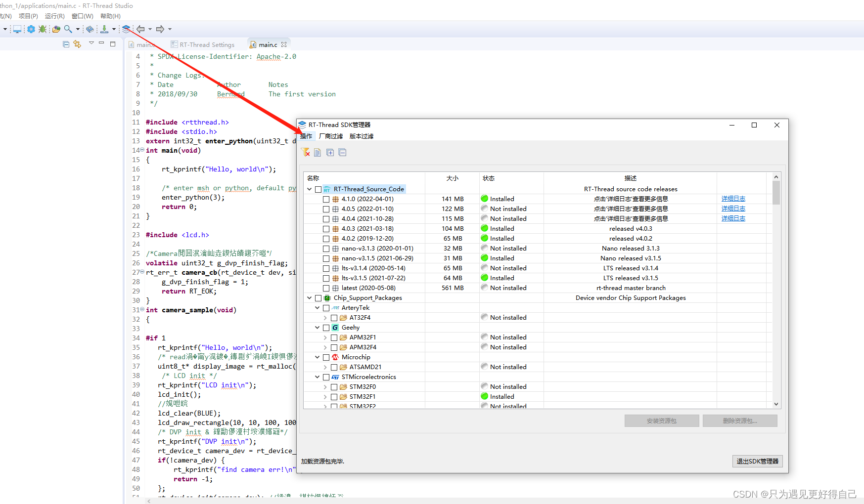Select the Geehy vendor row
Screen dimensions: 864x504
(350, 327)
